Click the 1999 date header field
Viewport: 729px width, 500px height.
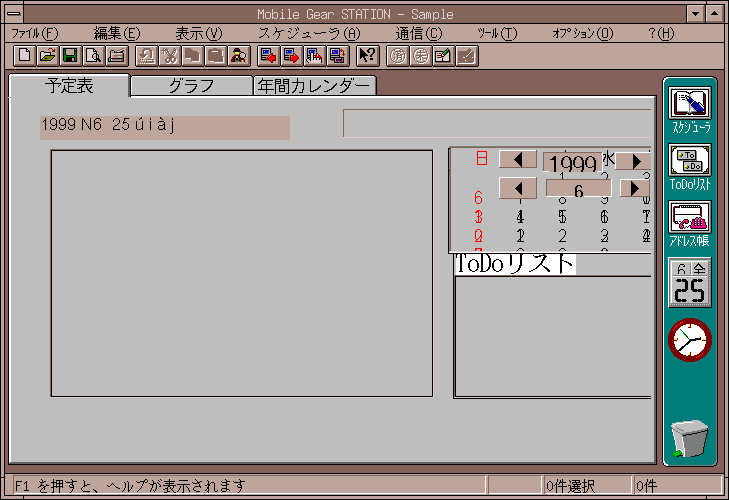click(165, 127)
